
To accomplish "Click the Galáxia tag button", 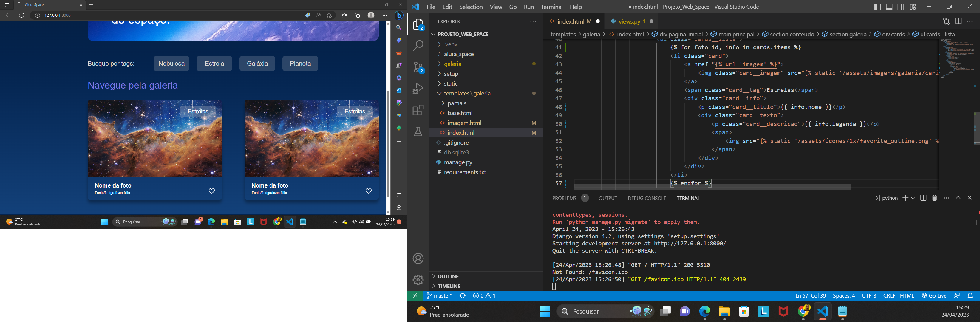I will 258,64.
